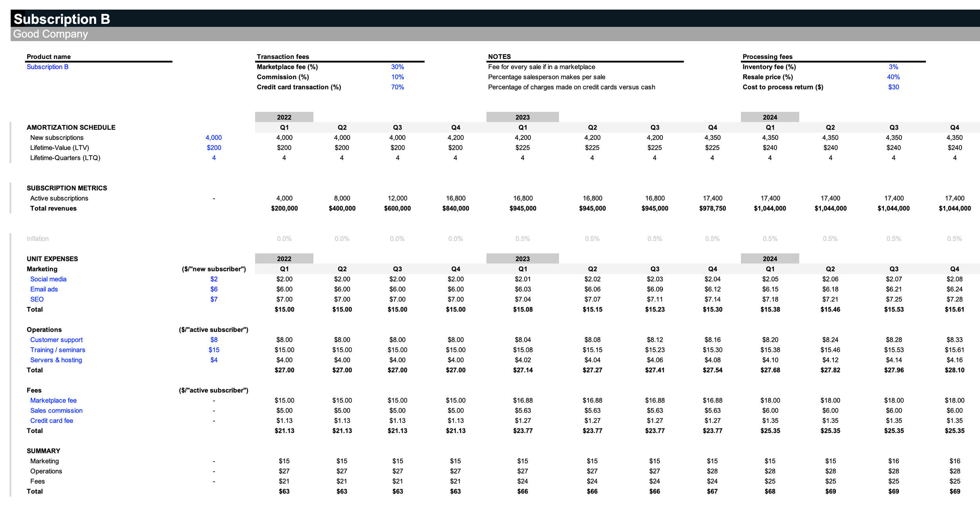Screen dimensions: 980x508
Task: Select the Lifetime-Quarters blue input value 4
Action: [x=214, y=158]
